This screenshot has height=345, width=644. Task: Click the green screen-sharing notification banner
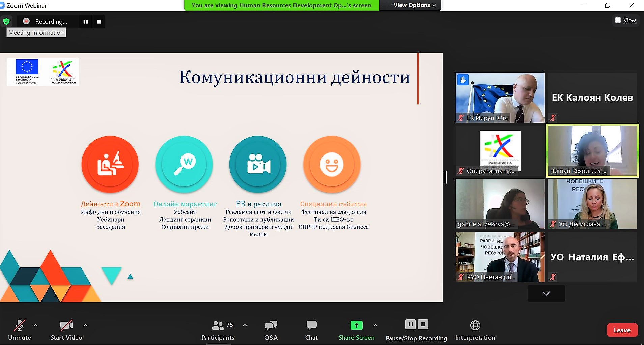tap(281, 5)
